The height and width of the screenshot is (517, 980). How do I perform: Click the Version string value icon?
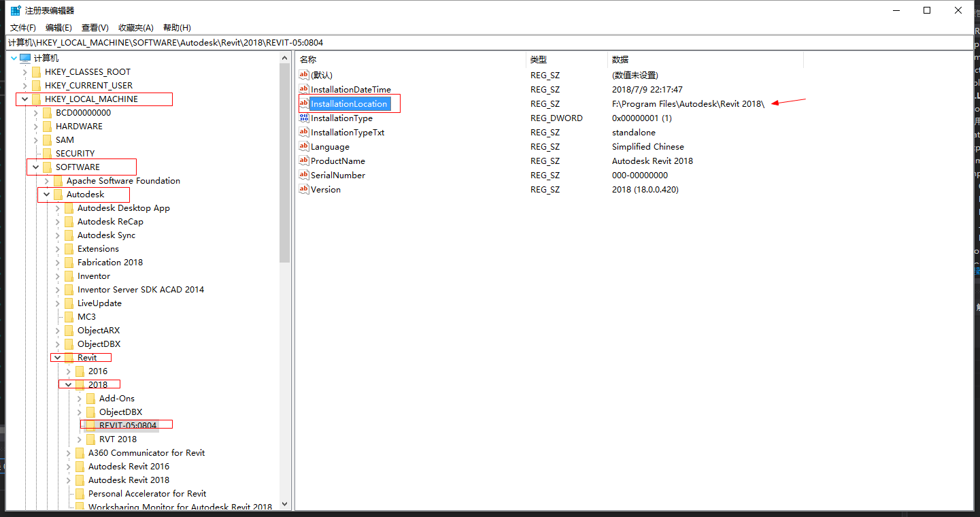pyautogui.click(x=304, y=189)
